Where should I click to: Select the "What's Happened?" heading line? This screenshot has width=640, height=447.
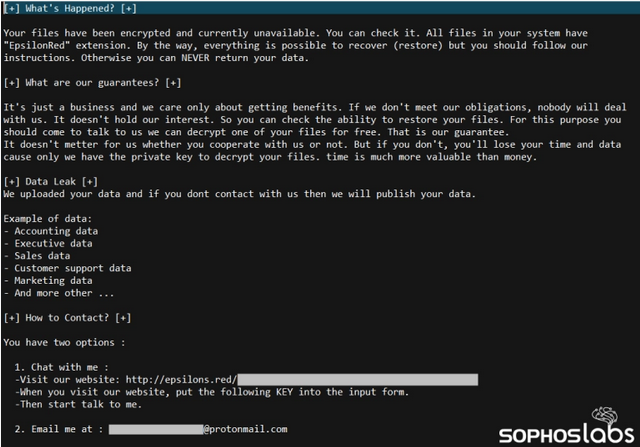[x=70, y=8]
